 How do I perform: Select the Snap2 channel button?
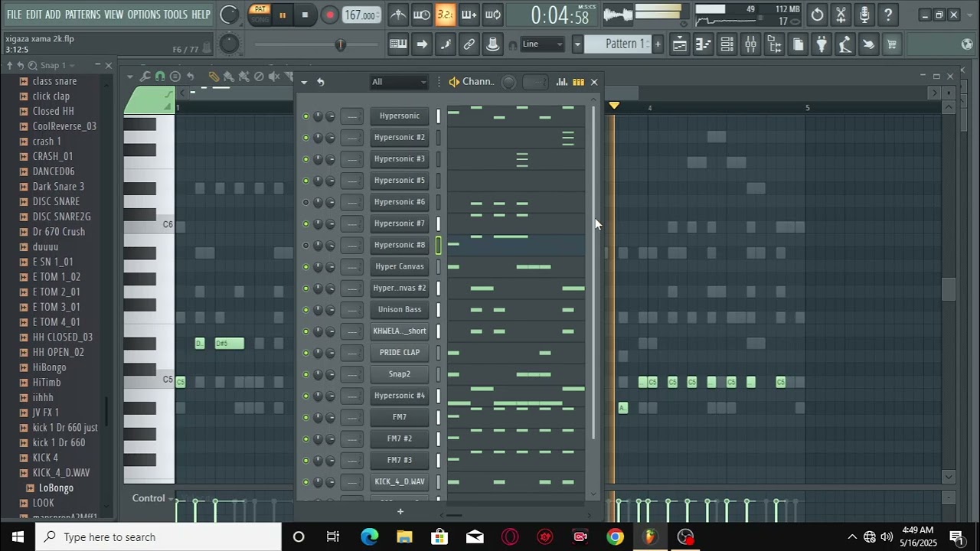click(x=400, y=374)
